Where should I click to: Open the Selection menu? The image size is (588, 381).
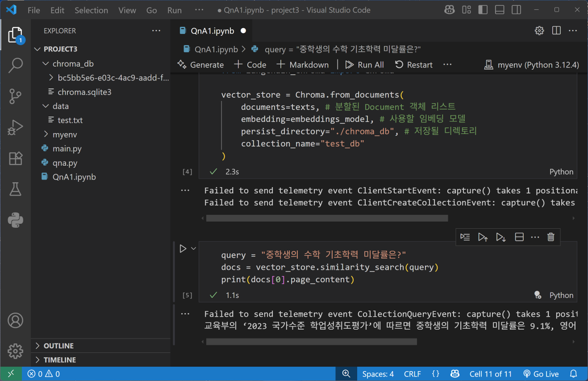coord(91,10)
